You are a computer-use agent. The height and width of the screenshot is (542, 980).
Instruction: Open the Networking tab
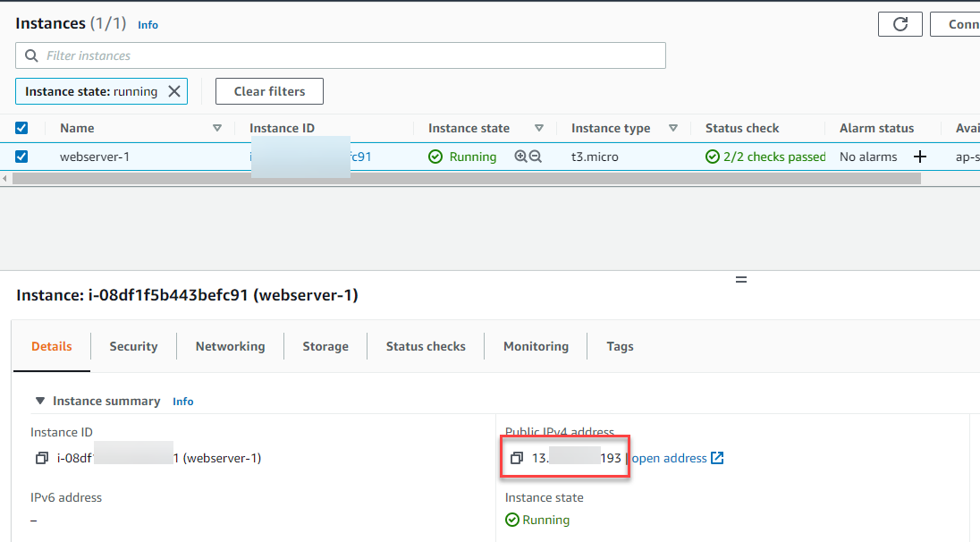pos(230,346)
